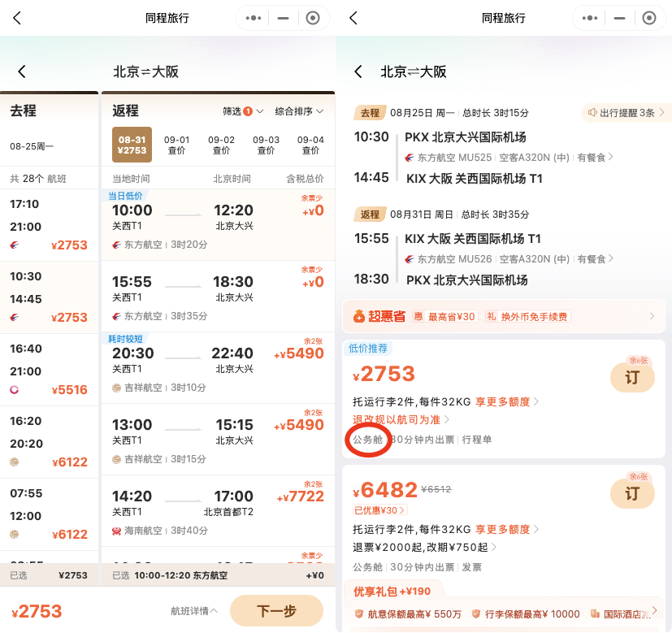Viewport: 672px width, 633px height.
Task: Expand MU526 flight details with 有餐食 chevron
Action: (596, 259)
